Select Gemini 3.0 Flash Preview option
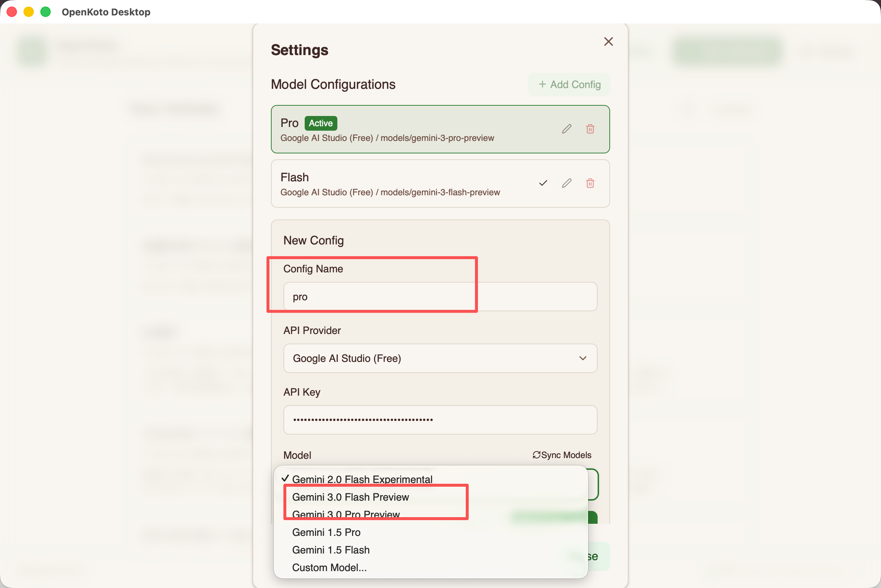881x588 pixels. click(350, 497)
